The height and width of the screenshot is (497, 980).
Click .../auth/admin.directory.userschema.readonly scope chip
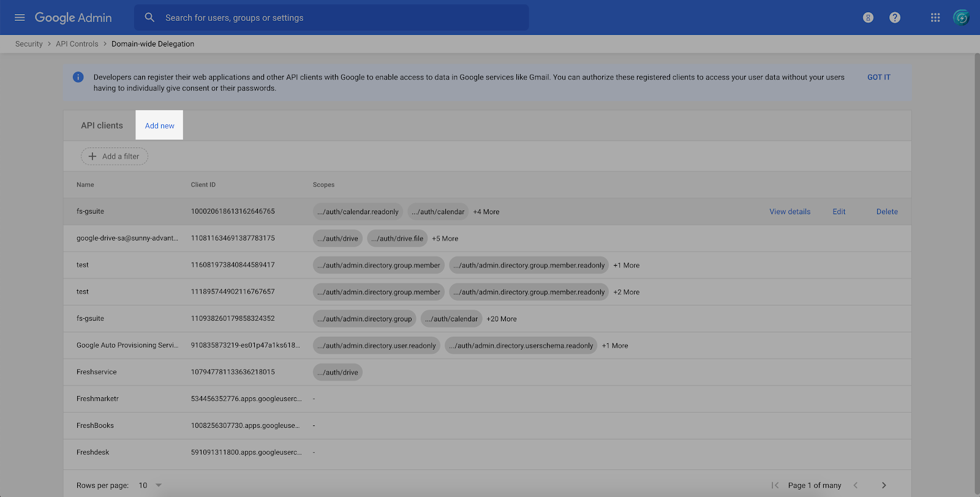(x=521, y=346)
